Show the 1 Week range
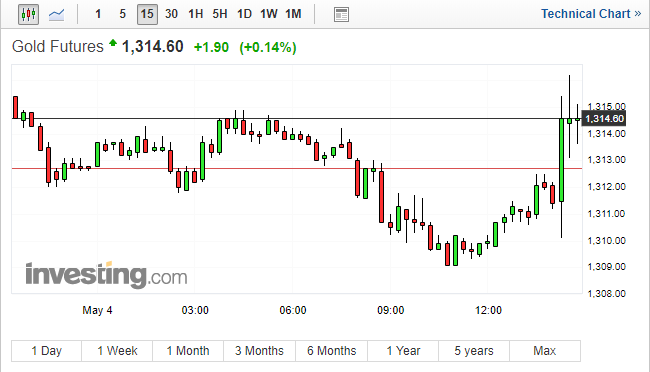650x372 pixels. [x=117, y=351]
